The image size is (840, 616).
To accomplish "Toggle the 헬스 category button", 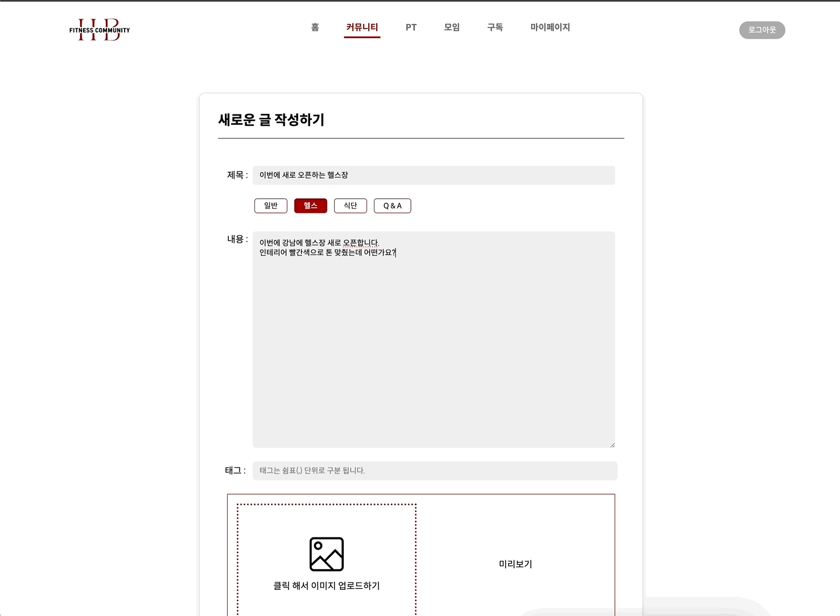I will pos(310,206).
